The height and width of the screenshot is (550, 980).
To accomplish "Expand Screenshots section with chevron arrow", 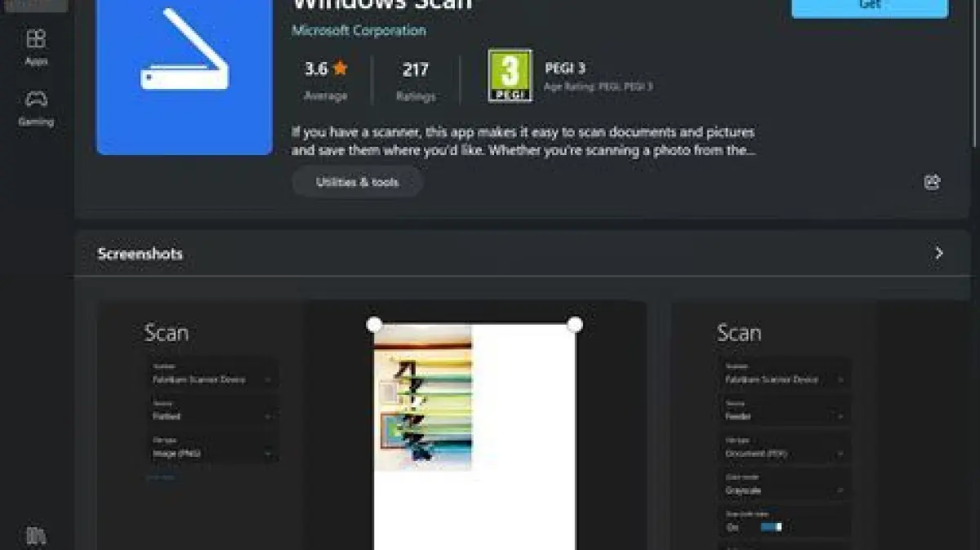I will (x=938, y=253).
